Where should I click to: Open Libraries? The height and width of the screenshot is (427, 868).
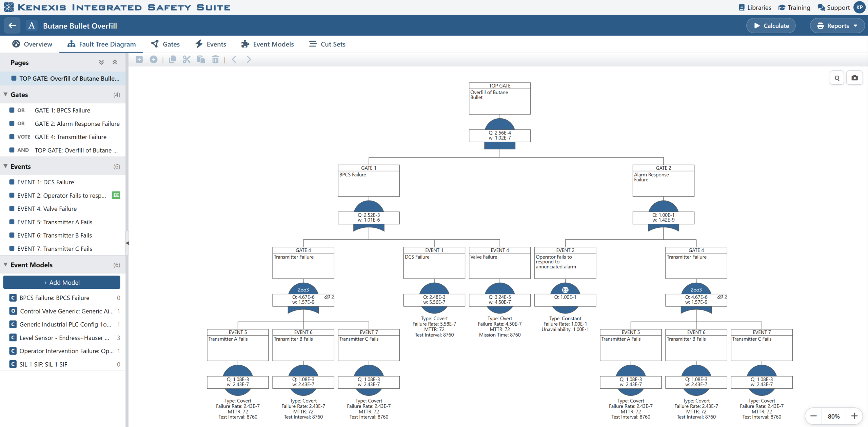pos(755,7)
